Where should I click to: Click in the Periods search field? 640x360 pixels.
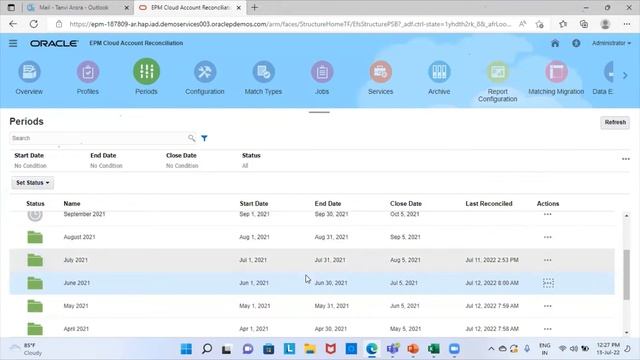98,138
